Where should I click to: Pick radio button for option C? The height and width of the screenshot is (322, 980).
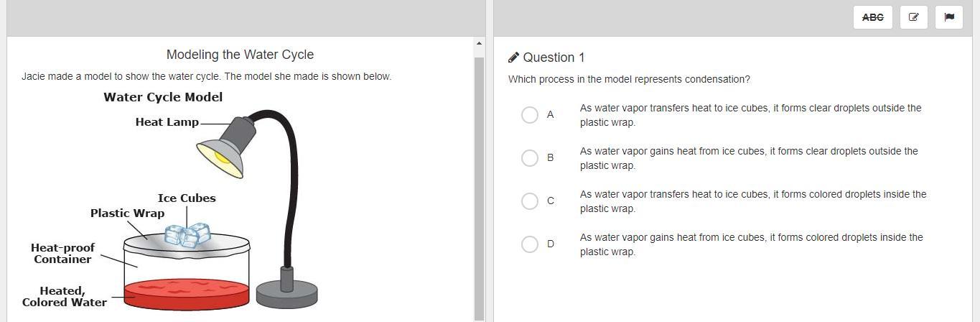[530, 201]
